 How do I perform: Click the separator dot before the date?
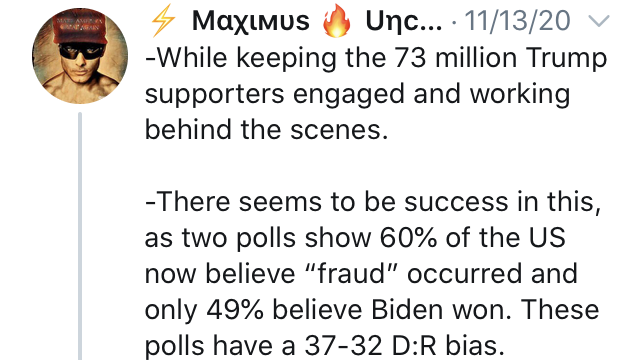click(454, 23)
